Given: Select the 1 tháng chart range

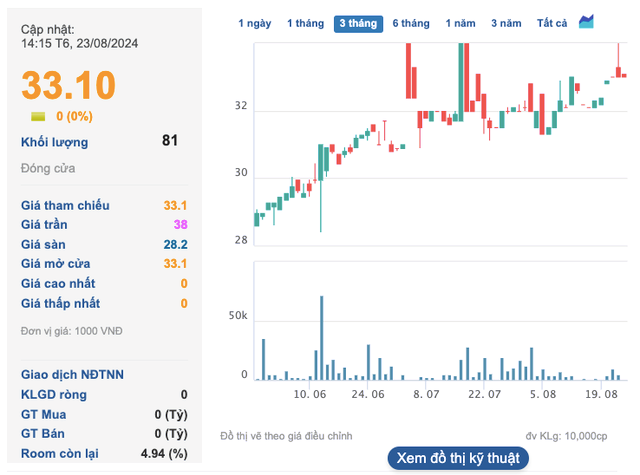Looking at the screenshot, I should [x=304, y=23].
